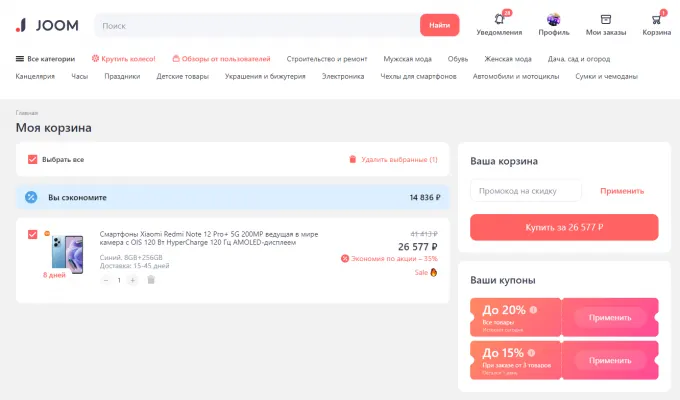Open the Profile avatar

tap(553, 19)
